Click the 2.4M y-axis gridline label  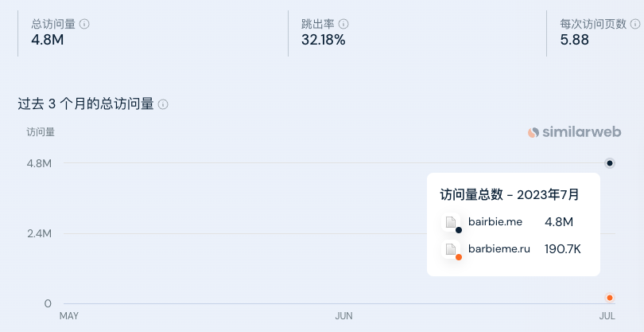tap(38, 233)
